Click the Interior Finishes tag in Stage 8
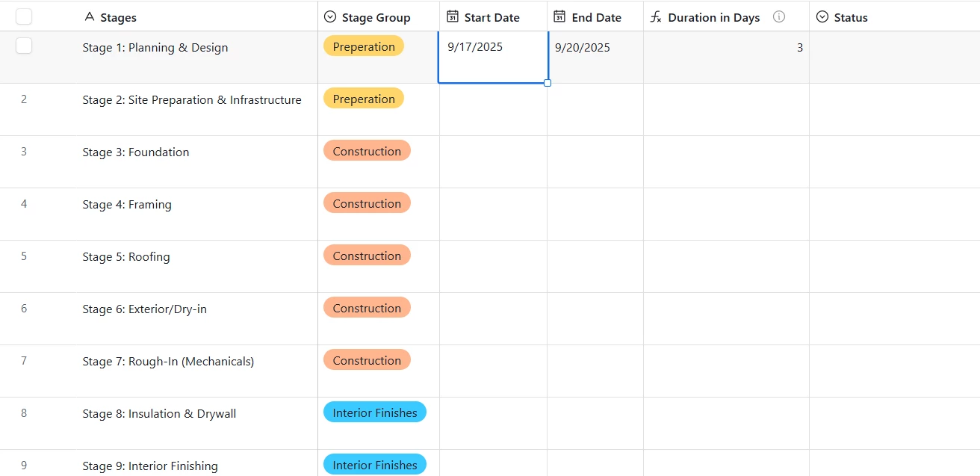The image size is (980, 476). click(375, 412)
